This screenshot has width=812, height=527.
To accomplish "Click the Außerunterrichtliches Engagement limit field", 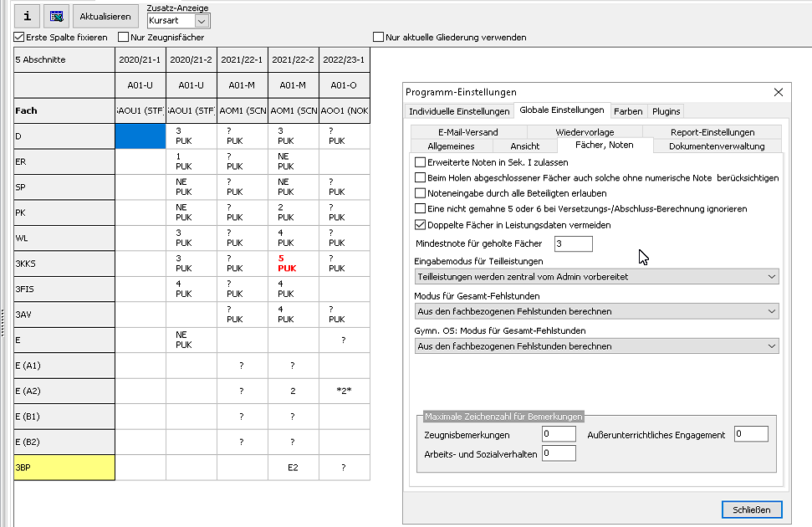I will [751, 434].
